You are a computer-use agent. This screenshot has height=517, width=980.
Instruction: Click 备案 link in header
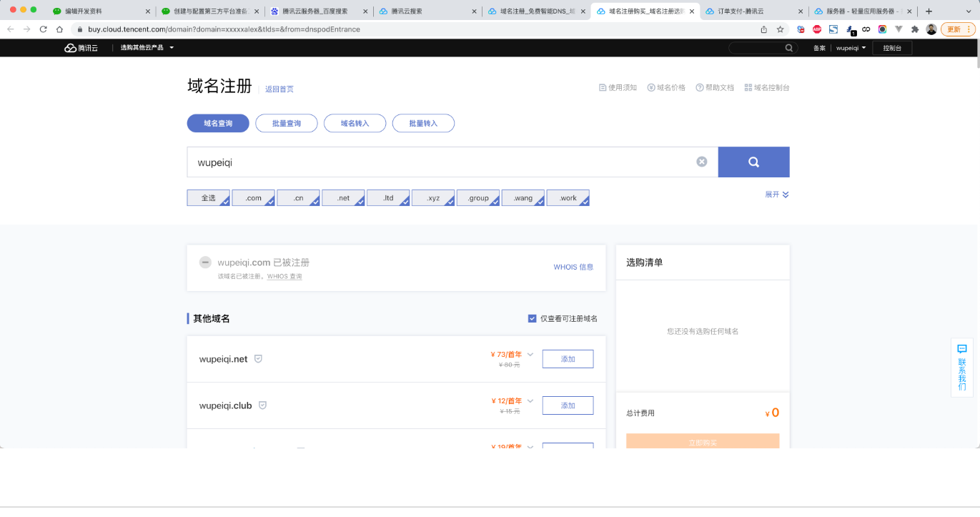[819, 48]
